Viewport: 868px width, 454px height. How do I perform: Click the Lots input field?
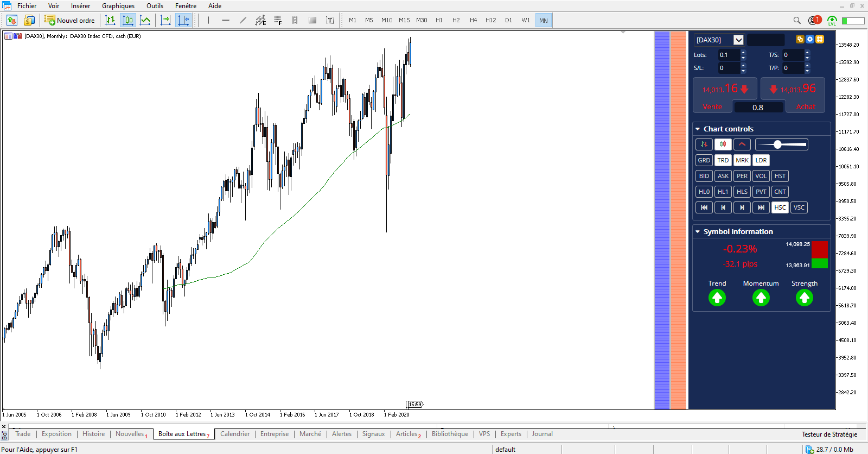728,55
